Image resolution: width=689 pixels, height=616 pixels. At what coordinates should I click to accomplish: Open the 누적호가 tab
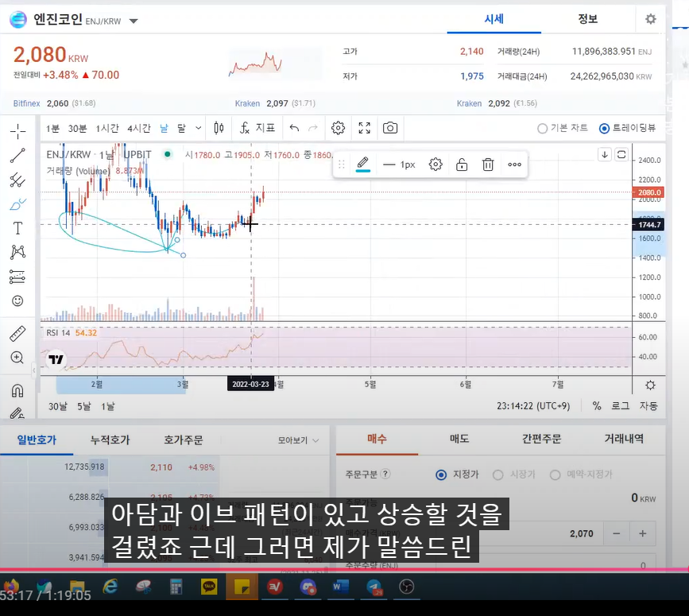(x=110, y=440)
